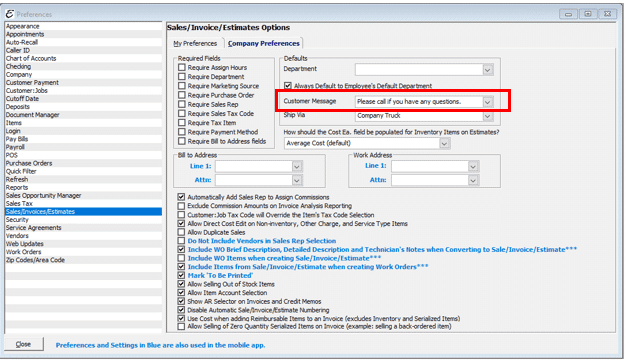Viewport: 626px width, 361px height.
Task: Open Appointments preferences
Action: click(x=83, y=34)
